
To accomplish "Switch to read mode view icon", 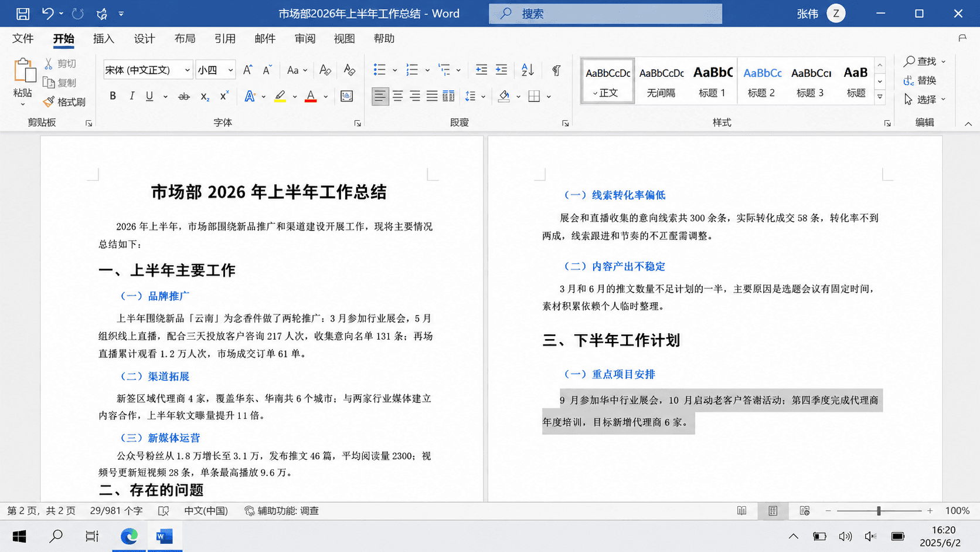I will tap(741, 511).
